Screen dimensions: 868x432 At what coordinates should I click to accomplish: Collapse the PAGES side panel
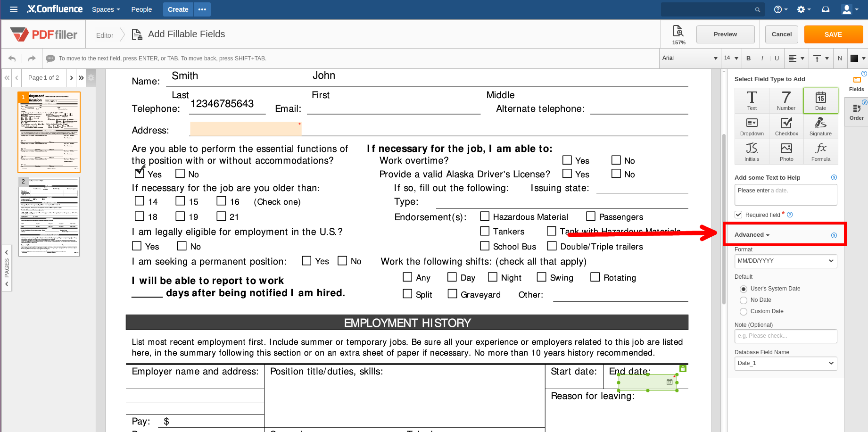(7, 268)
